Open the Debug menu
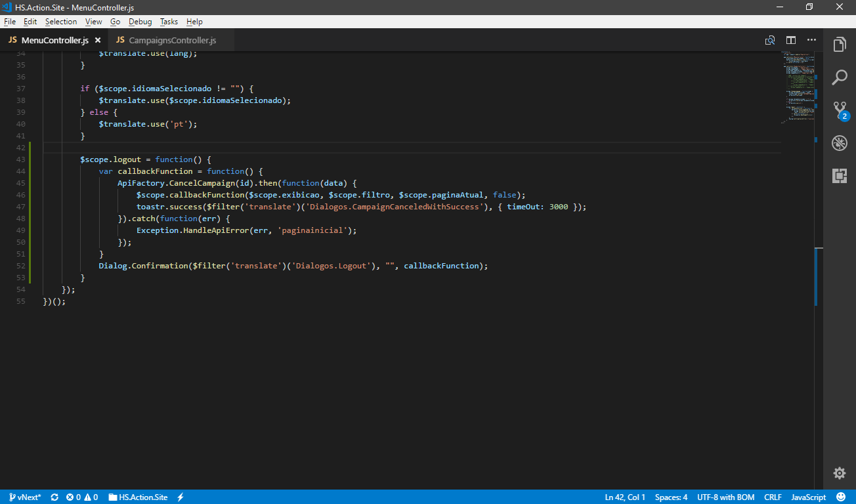Viewport: 856px width, 504px height. point(140,22)
